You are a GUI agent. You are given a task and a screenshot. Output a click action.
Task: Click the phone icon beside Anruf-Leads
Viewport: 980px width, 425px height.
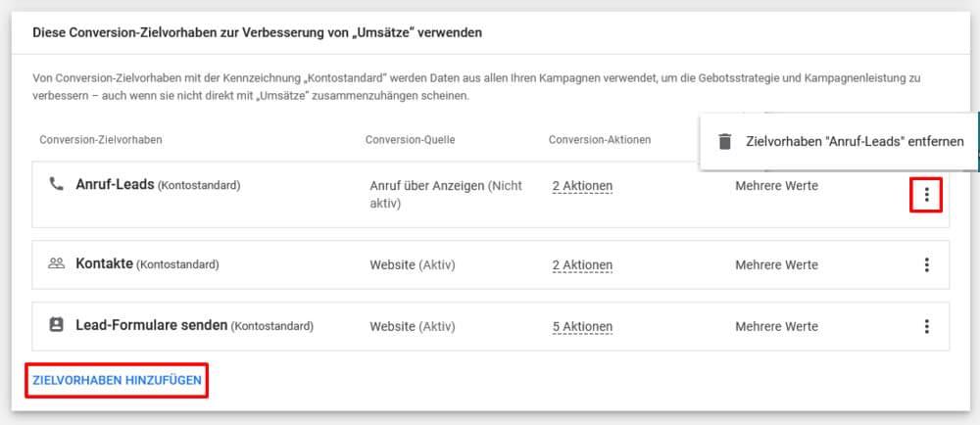[x=56, y=183]
